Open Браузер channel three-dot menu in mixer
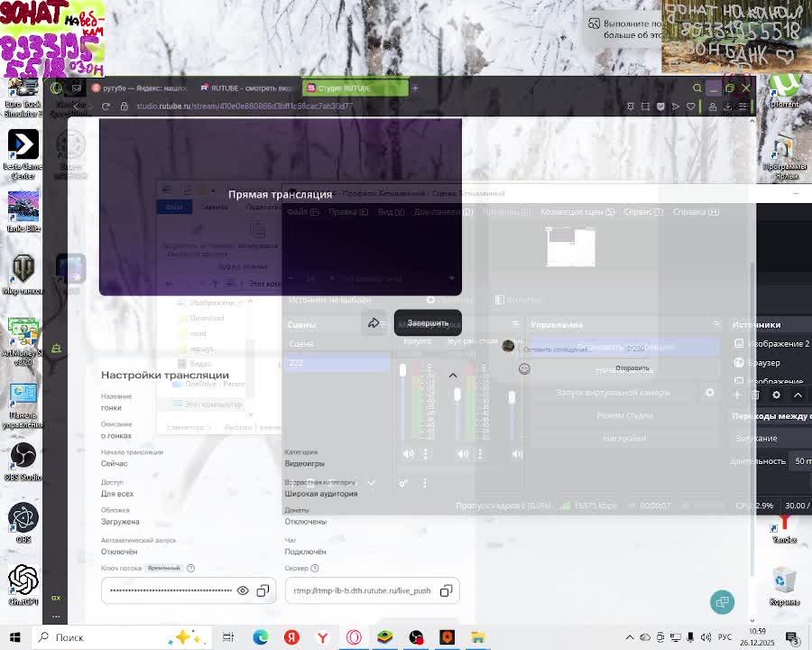This screenshot has width=812, height=650. (x=426, y=454)
